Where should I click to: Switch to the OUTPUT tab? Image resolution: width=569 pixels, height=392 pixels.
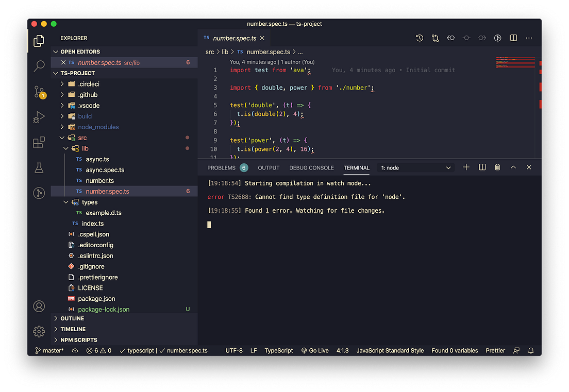pyautogui.click(x=269, y=167)
